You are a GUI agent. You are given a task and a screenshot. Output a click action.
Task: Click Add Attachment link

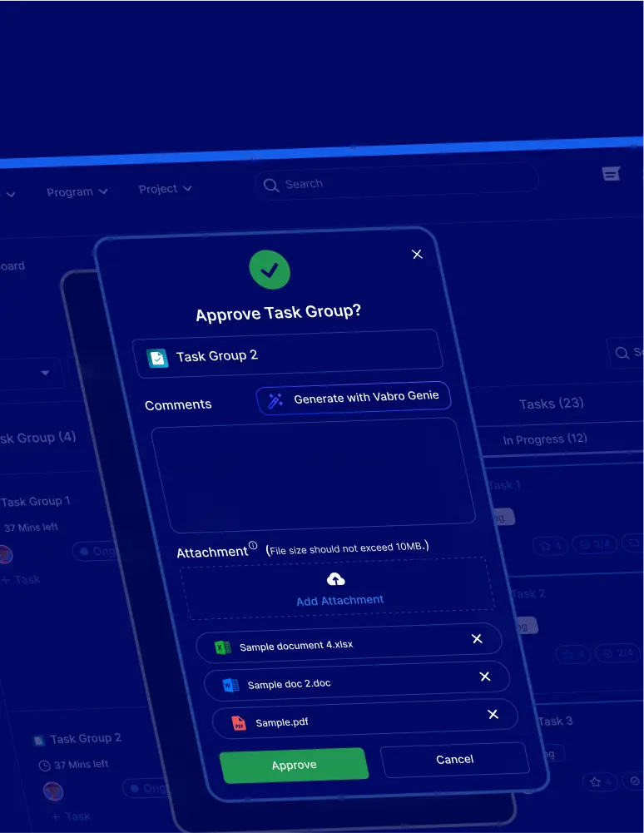point(339,600)
